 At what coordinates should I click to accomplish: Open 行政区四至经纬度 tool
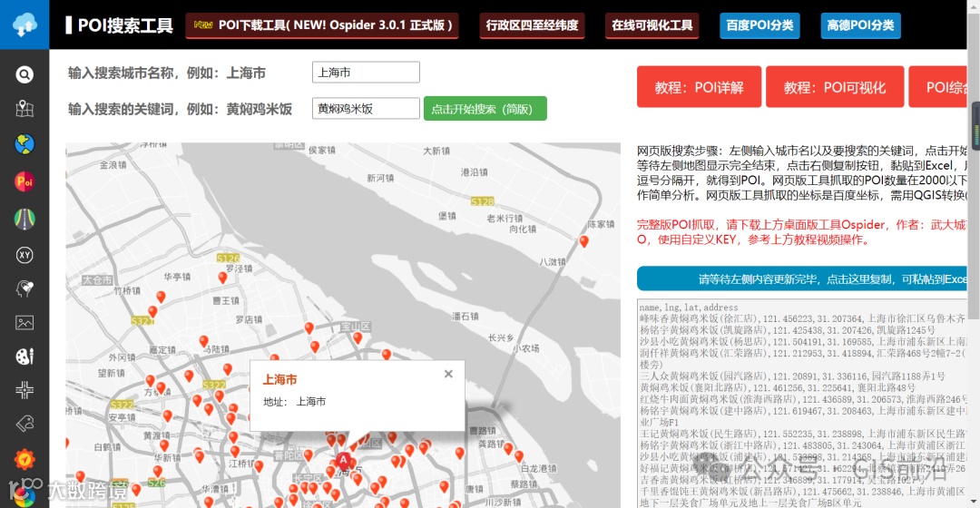pyautogui.click(x=532, y=25)
